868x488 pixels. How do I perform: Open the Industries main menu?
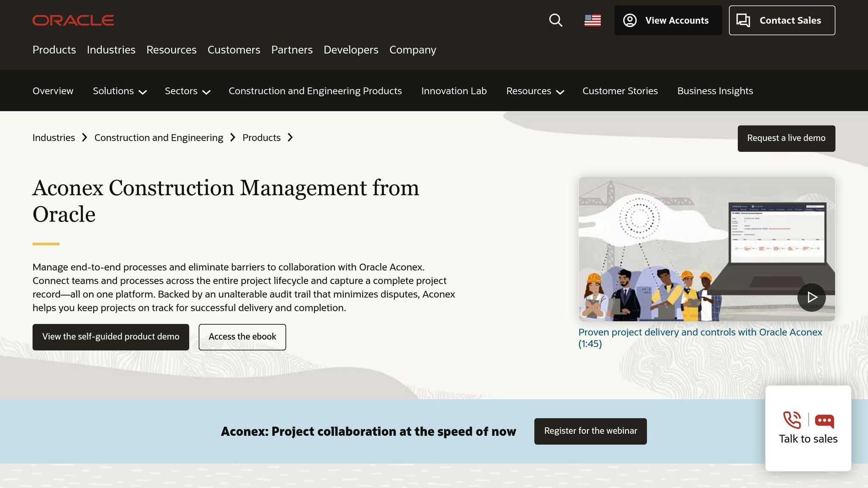coord(111,50)
